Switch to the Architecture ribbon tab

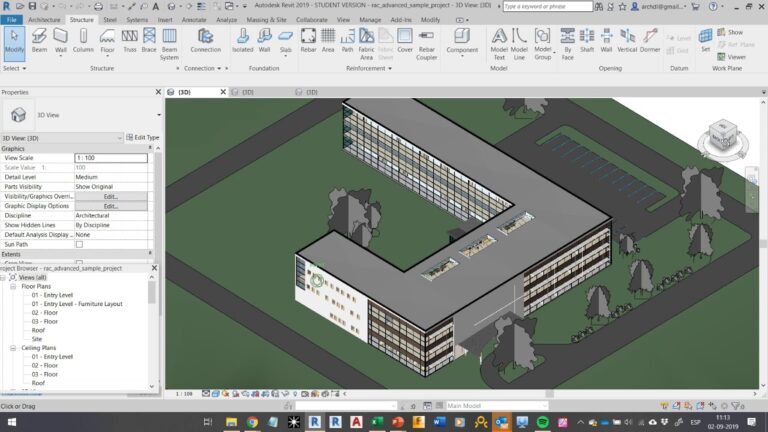pos(44,20)
